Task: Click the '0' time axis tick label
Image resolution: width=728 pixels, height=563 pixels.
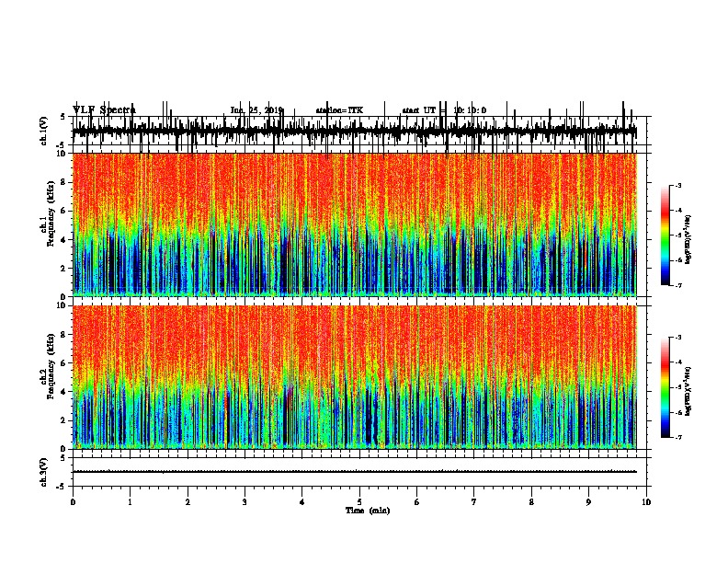Action: tap(73, 502)
